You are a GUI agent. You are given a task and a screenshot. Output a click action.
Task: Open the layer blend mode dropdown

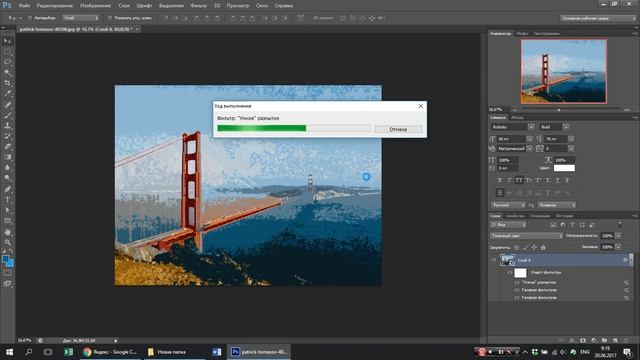pyautogui.click(x=526, y=236)
